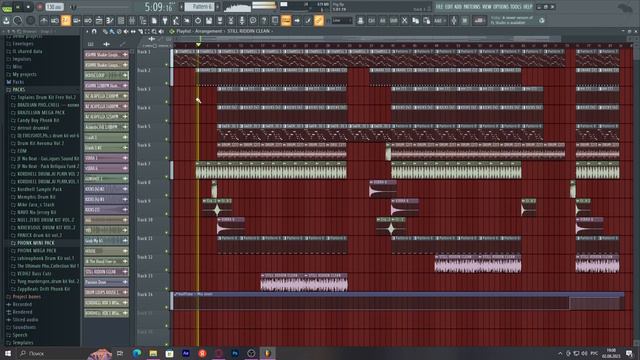
Task: Open the VIEW menu
Action: tap(487, 7)
